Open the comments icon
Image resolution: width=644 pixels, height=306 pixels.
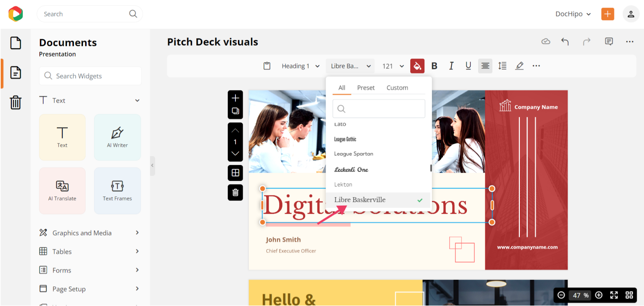tap(609, 41)
